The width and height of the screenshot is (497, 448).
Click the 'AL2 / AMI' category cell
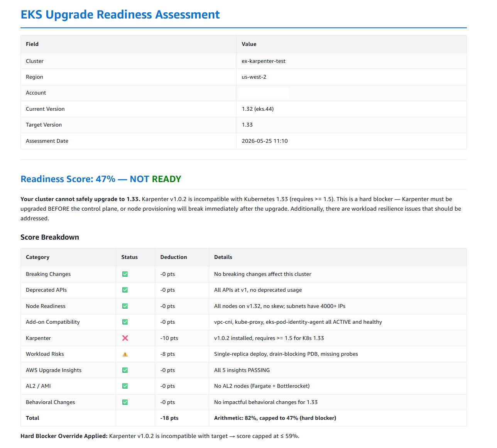pyautogui.click(x=38, y=386)
